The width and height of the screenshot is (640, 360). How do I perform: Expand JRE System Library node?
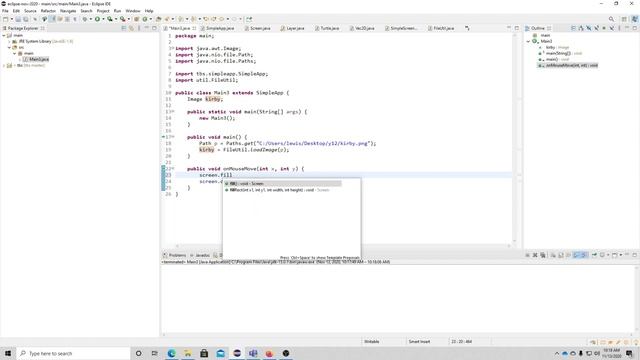tap(9, 42)
